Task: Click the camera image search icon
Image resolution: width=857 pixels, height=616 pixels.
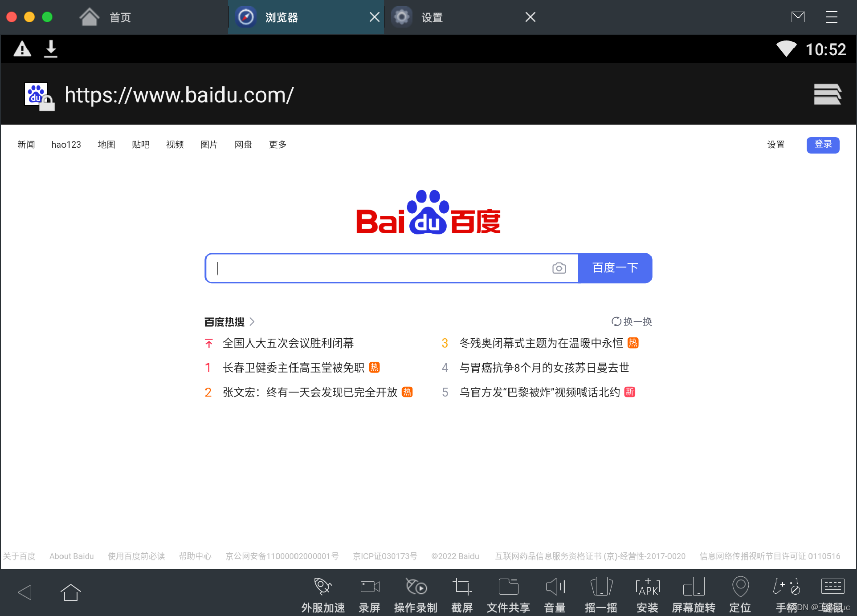Action: tap(559, 268)
